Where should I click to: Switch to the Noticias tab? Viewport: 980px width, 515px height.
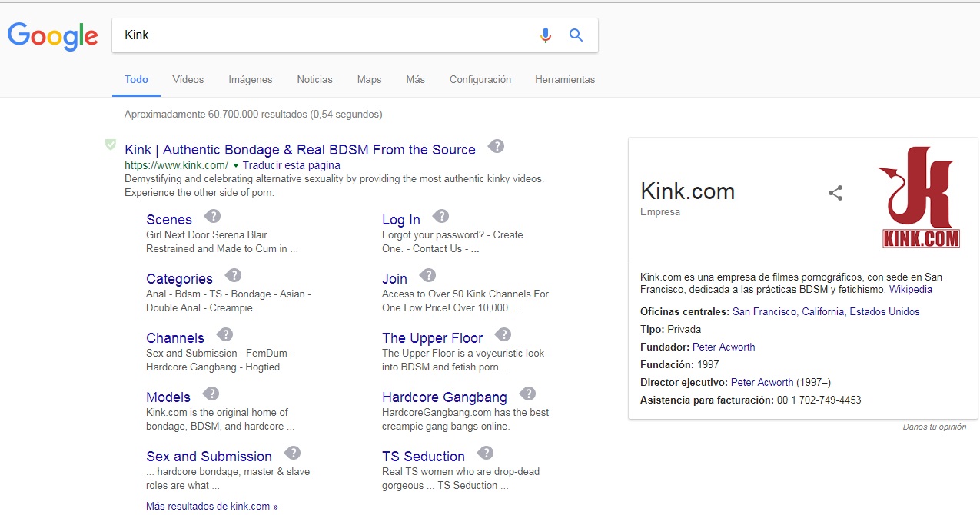(x=314, y=79)
